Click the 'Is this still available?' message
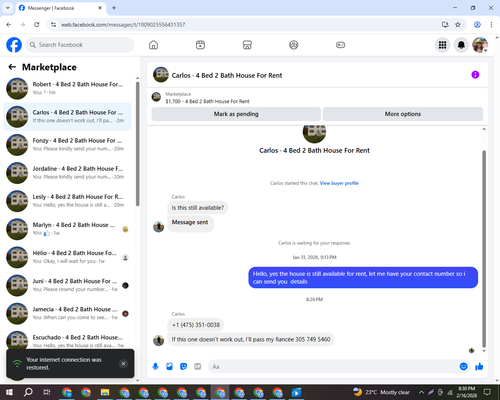 [x=198, y=208]
